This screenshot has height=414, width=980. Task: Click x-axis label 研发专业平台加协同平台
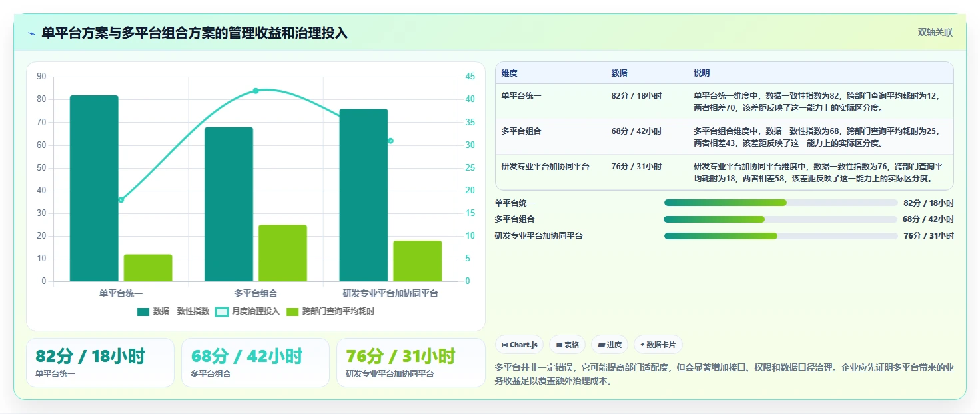coord(390,293)
